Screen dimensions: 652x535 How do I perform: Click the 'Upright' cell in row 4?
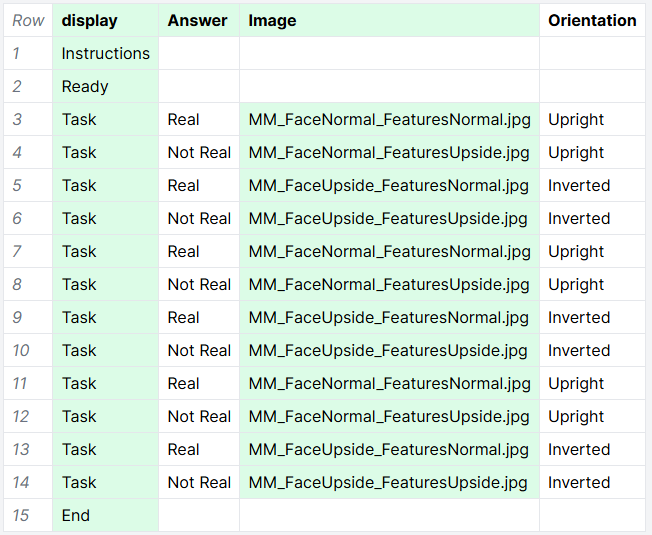point(592,152)
